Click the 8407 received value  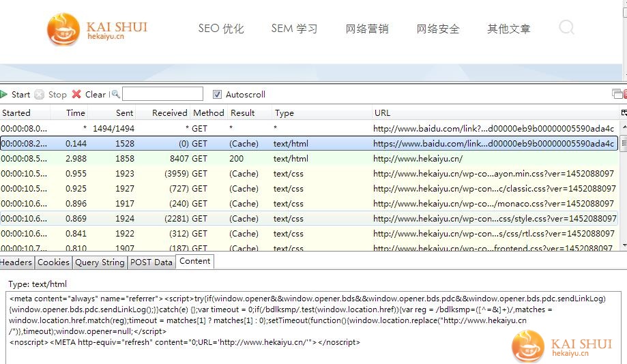[179, 159]
